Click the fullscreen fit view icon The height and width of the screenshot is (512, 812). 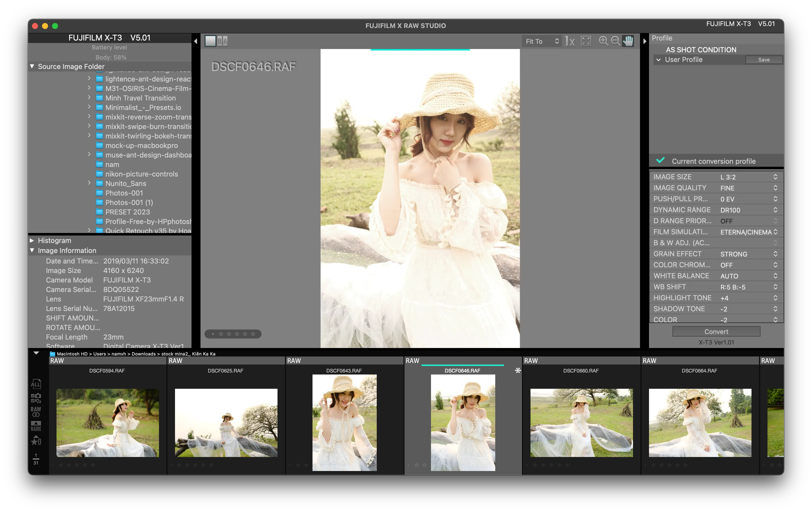(x=586, y=41)
